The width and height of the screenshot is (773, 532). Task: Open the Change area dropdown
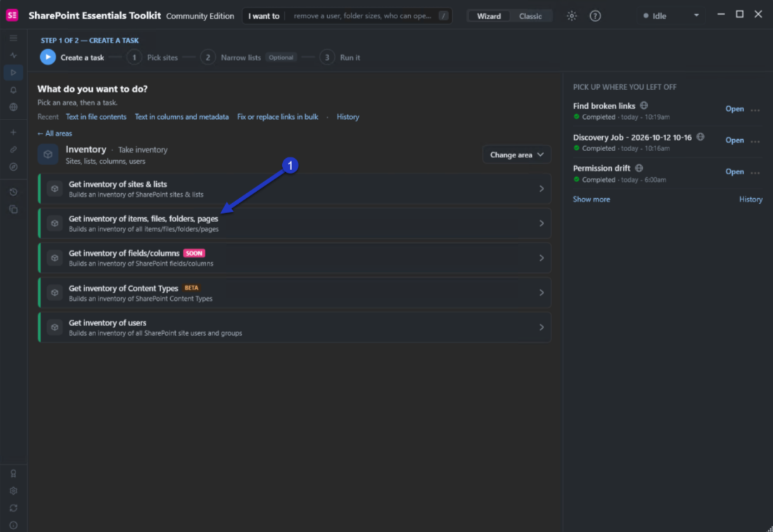point(516,155)
